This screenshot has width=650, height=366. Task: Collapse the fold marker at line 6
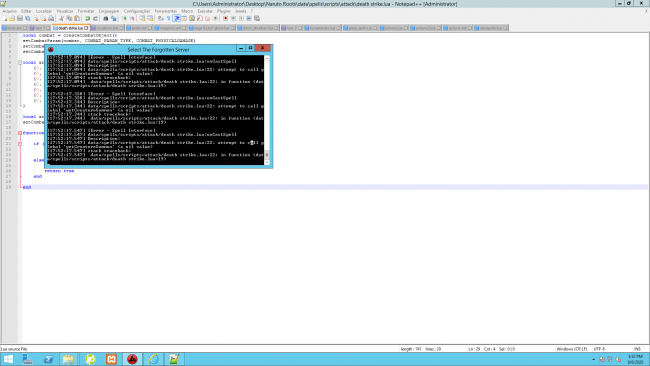coord(20,63)
